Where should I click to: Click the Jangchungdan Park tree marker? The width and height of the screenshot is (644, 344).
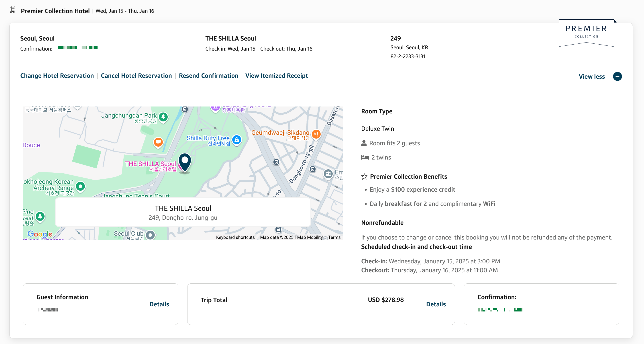[163, 117]
